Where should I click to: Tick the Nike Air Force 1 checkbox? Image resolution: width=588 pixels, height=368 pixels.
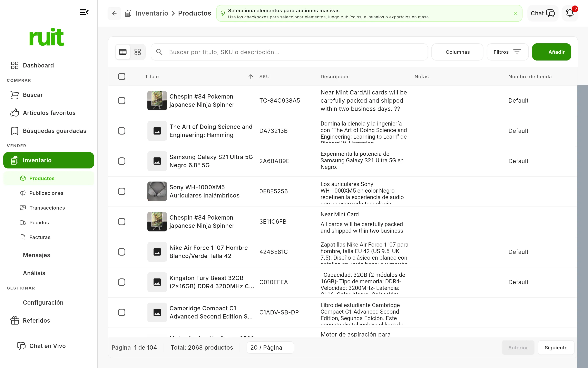pos(122,252)
